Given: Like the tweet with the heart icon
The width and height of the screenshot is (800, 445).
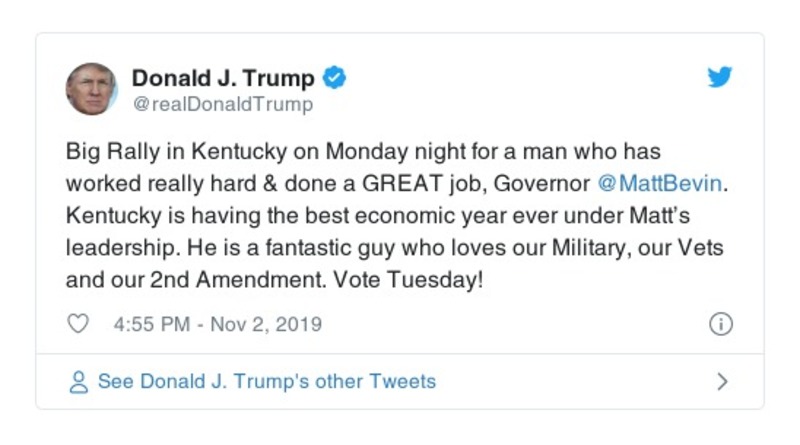Looking at the screenshot, I should click(78, 324).
